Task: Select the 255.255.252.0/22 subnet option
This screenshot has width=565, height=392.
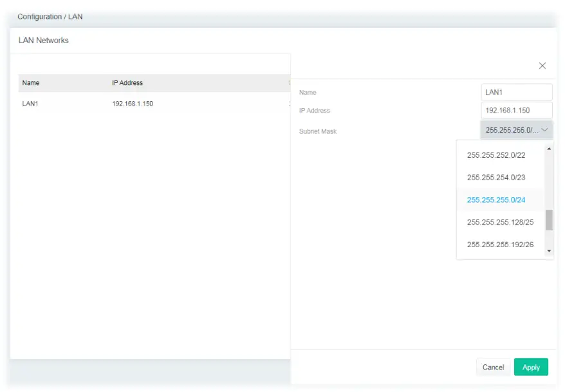Action: (500, 155)
